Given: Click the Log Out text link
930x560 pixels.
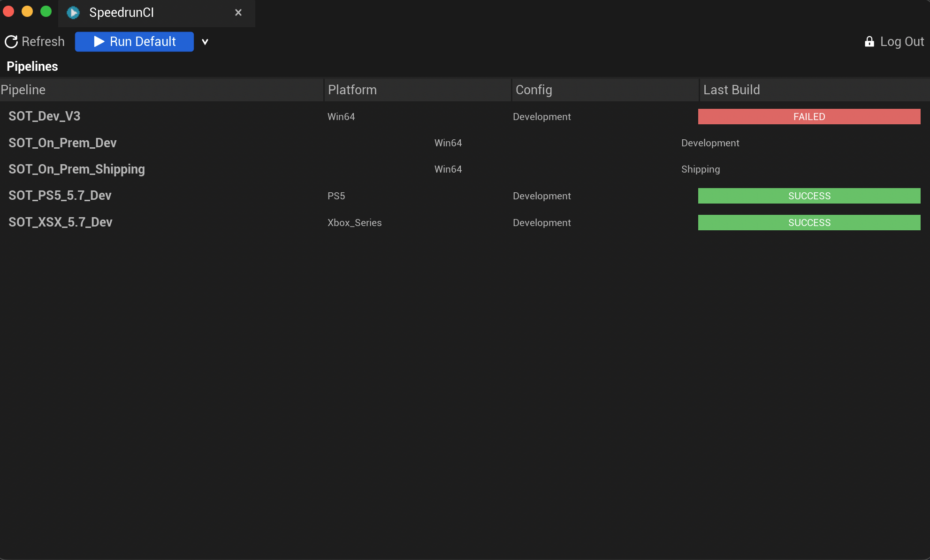Looking at the screenshot, I should pyautogui.click(x=902, y=42).
